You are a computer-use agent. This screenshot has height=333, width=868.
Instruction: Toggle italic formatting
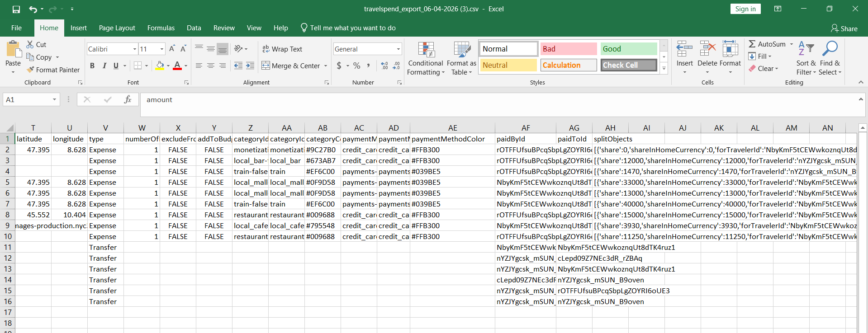[x=104, y=66]
